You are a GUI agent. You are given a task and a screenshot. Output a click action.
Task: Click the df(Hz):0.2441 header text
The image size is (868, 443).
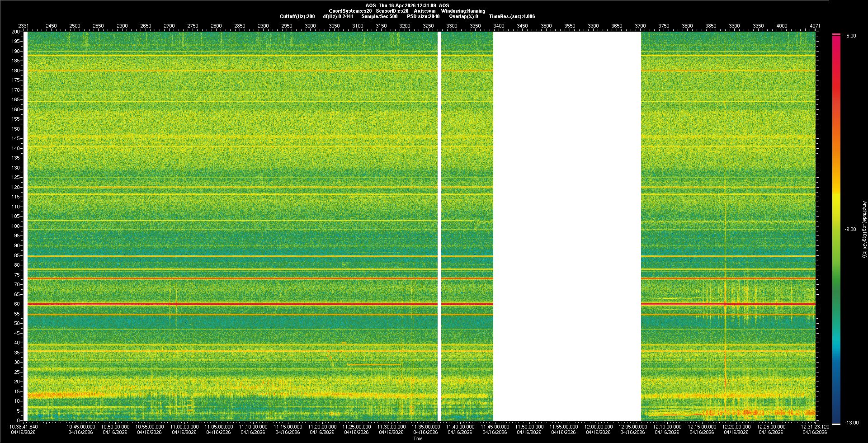click(x=338, y=16)
